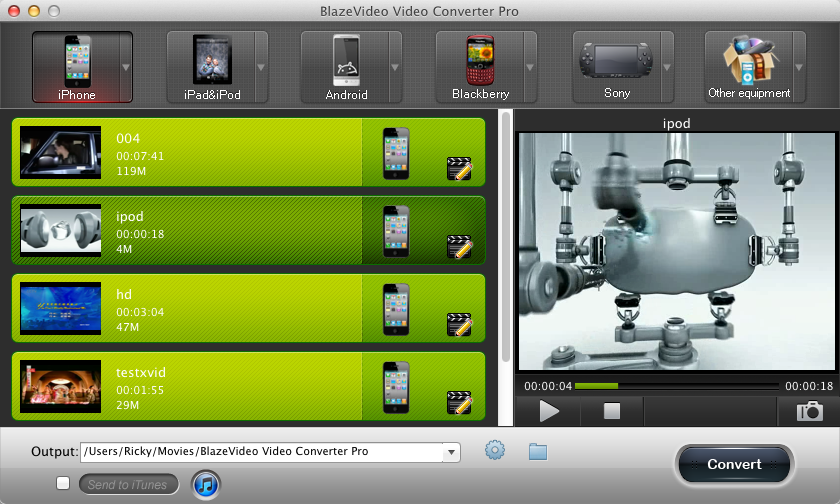Screen dimensions: 840x504
Task: Select the testxvid video thumbnail
Action: (x=61, y=386)
